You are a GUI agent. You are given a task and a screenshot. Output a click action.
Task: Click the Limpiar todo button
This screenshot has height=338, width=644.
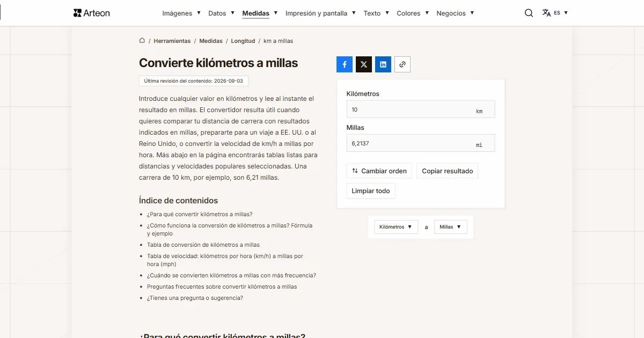(x=371, y=190)
